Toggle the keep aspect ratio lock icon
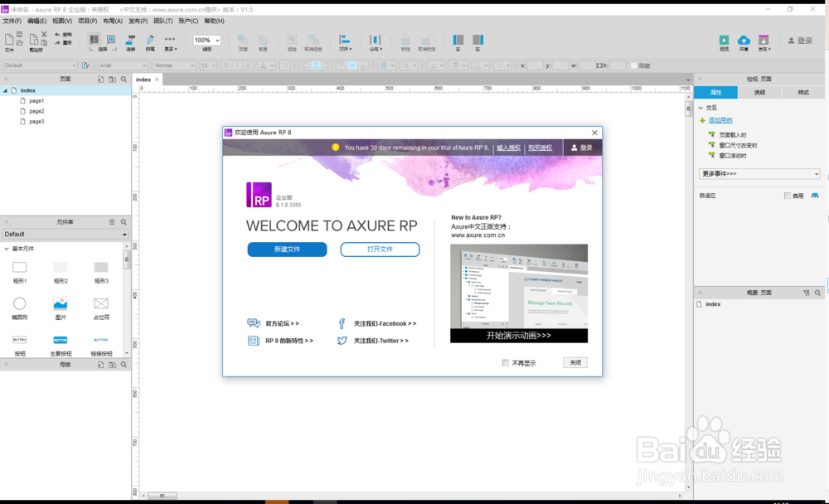 click(599, 65)
